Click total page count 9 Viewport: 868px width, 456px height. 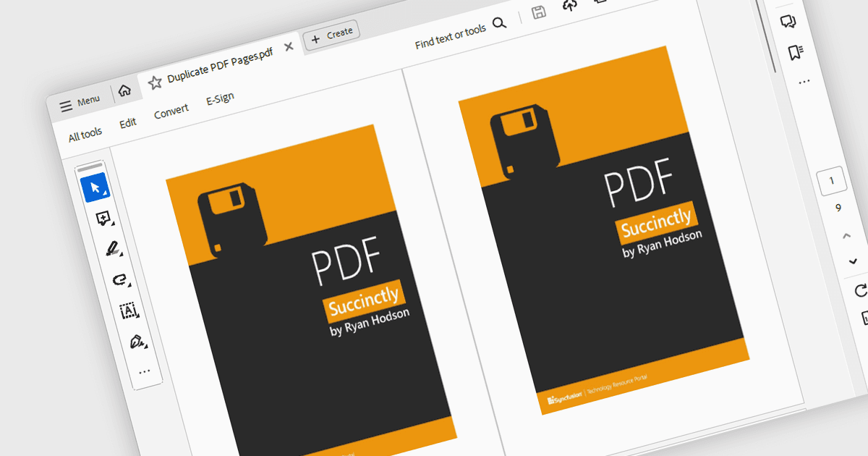click(838, 208)
